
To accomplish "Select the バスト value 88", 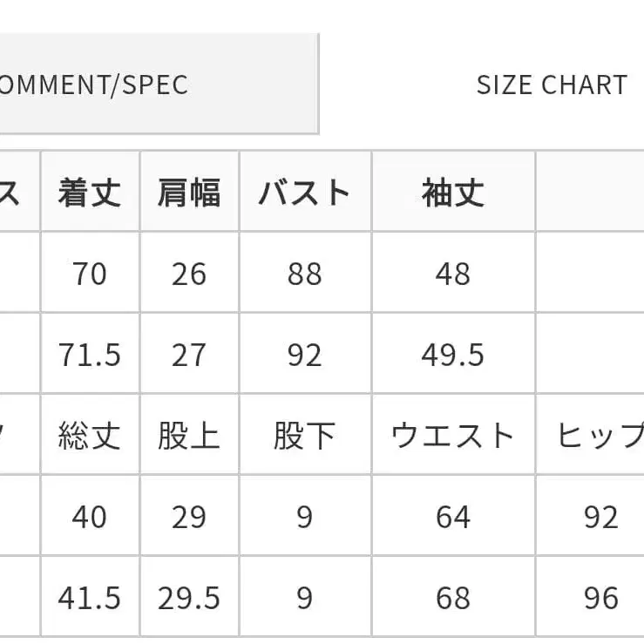I will [303, 275].
